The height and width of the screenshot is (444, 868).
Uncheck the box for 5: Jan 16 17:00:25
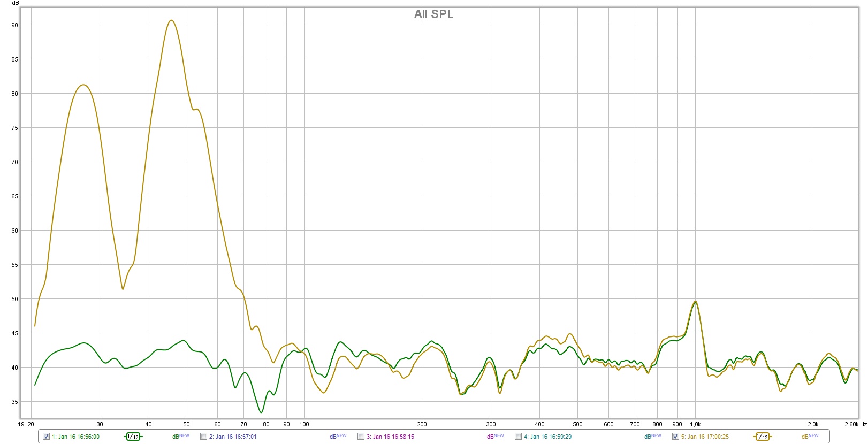[675, 437]
